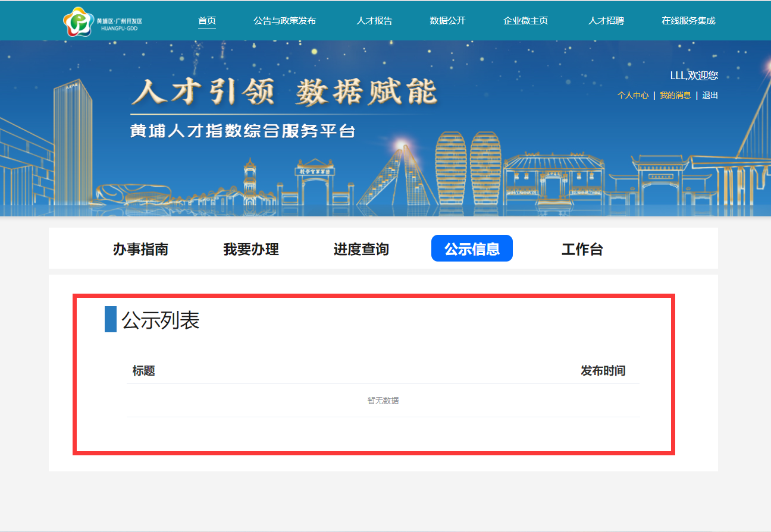Viewport: 771px width, 532px height.
Task: Open the 人才报告 menu item
Action: [374, 21]
